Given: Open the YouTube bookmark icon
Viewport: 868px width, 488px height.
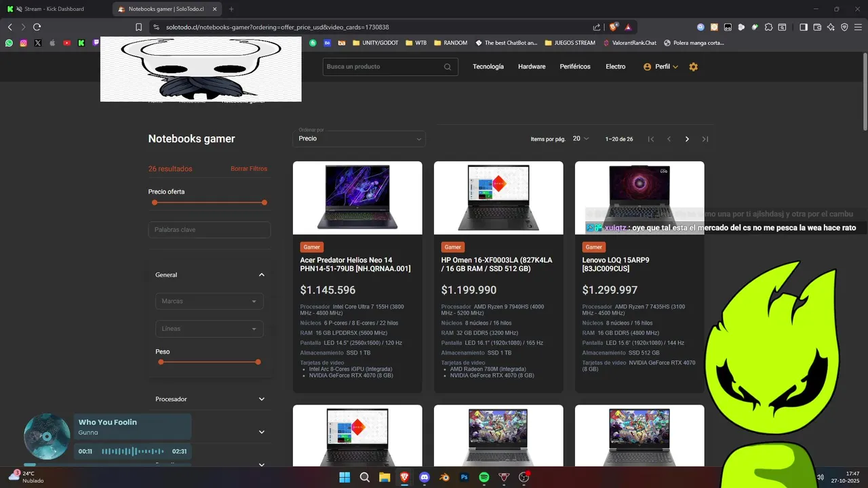Looking at the screenshot, I should (x=66, y=43).
